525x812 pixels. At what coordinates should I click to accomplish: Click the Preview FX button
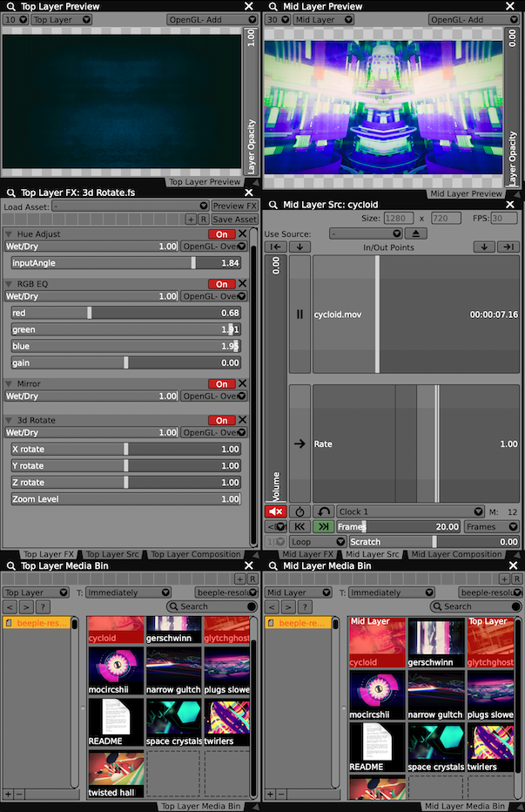[x=234, y=206]
